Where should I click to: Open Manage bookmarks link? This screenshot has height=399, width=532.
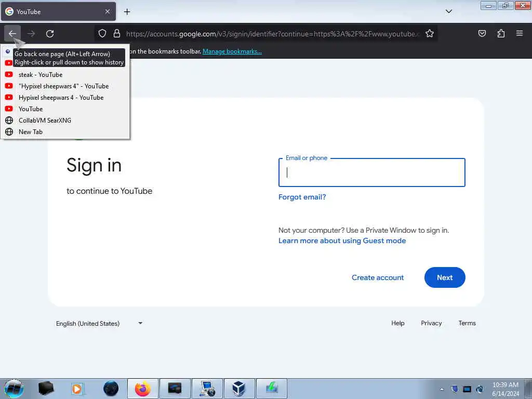[x=232, y=51]
